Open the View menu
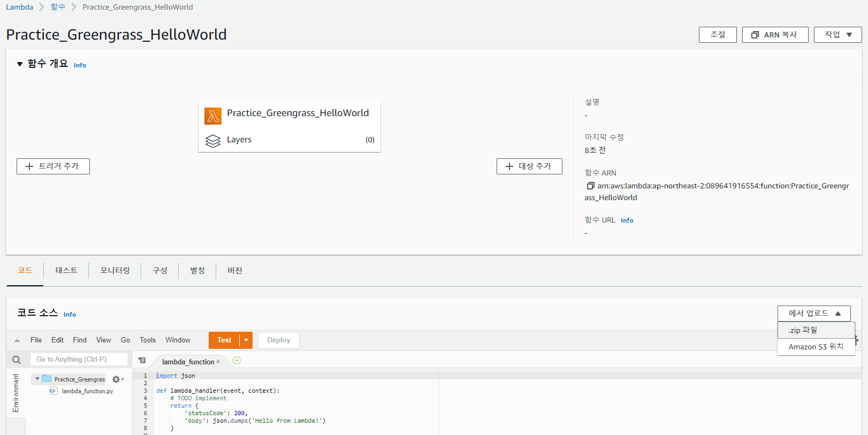The image size is (868, 435). [x=104, y=340]
